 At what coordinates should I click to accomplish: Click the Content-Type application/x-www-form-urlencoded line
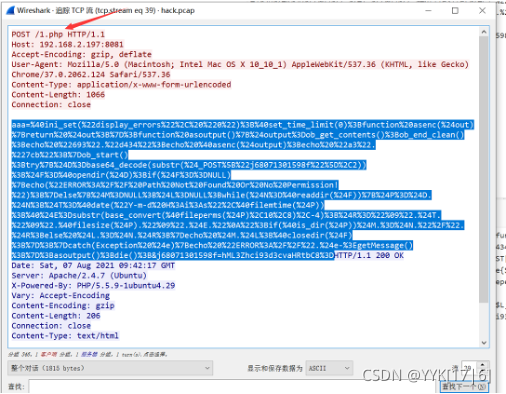[x=121, y=84]
